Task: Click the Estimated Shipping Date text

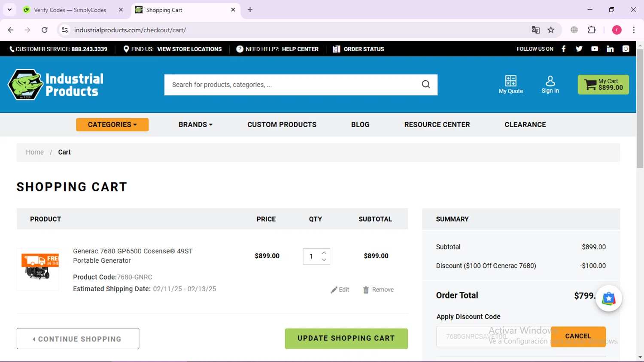Action: (x=145, y=289)
